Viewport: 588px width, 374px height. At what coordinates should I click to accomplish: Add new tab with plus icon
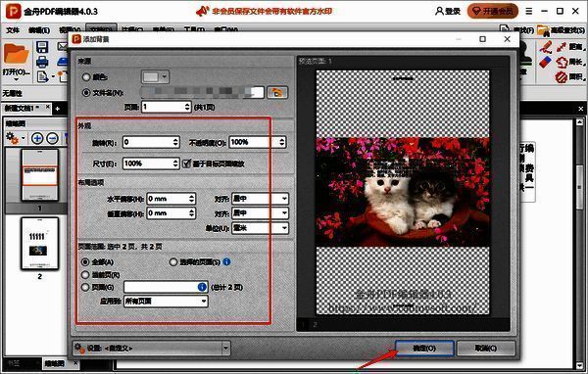pos(58,109)
